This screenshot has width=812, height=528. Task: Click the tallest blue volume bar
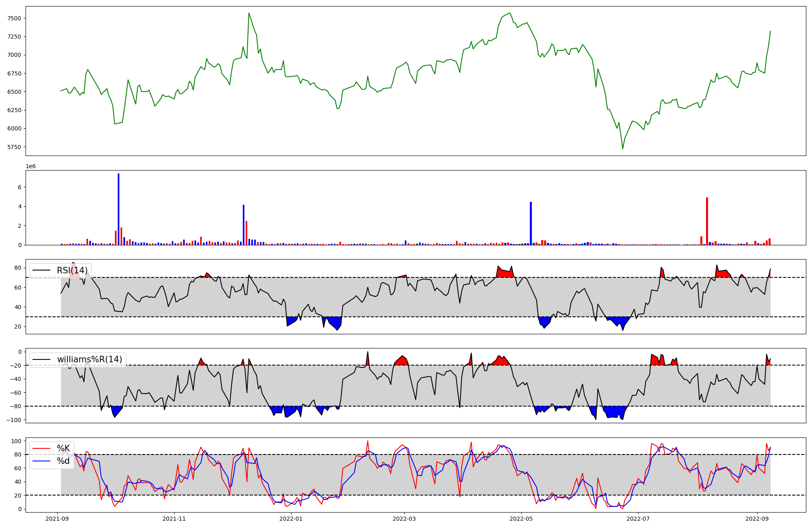pyautogui.click(x=119, y=209)
